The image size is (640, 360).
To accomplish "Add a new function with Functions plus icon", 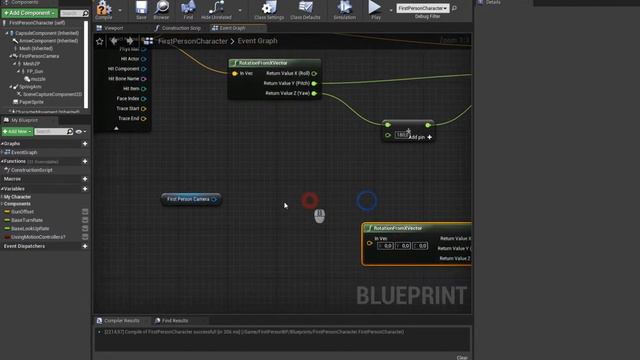I will [x=85, y=161].
